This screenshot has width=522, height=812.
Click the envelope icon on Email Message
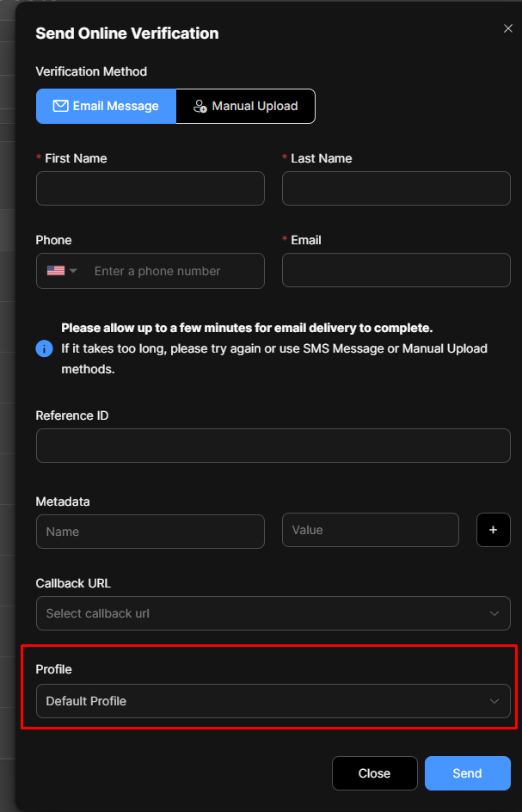tap(60, 106)
